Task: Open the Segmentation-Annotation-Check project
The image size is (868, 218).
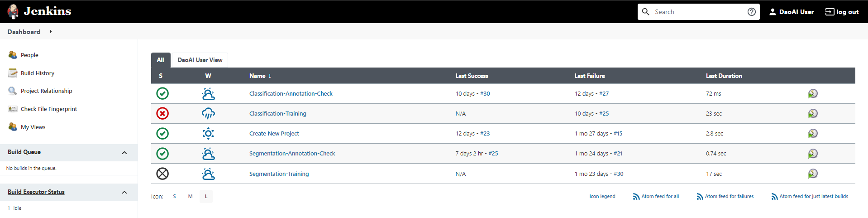Action: point(292,154)
